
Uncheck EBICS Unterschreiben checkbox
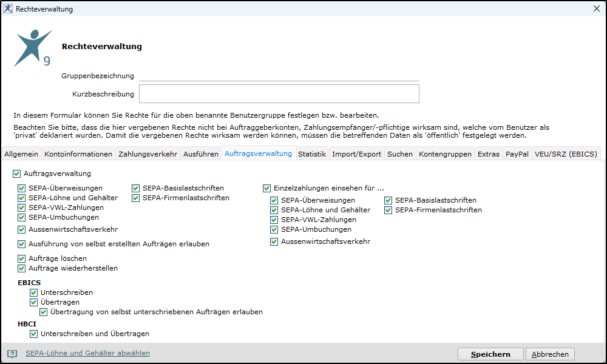pyautogui.click(x=33, y=292)
